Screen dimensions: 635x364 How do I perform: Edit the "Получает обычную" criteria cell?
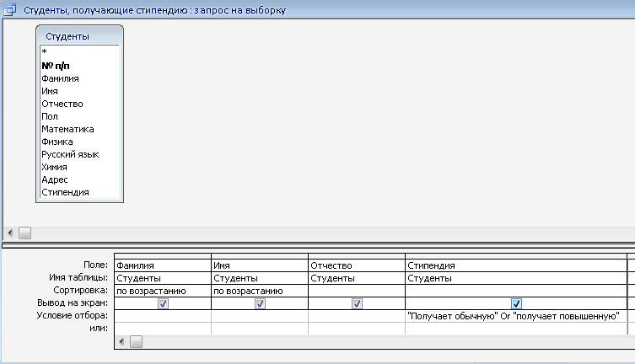point(516,316)
